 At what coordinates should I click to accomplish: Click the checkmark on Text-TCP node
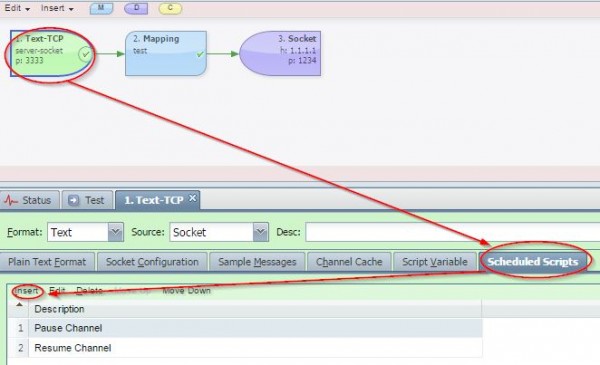click(85, 54)
